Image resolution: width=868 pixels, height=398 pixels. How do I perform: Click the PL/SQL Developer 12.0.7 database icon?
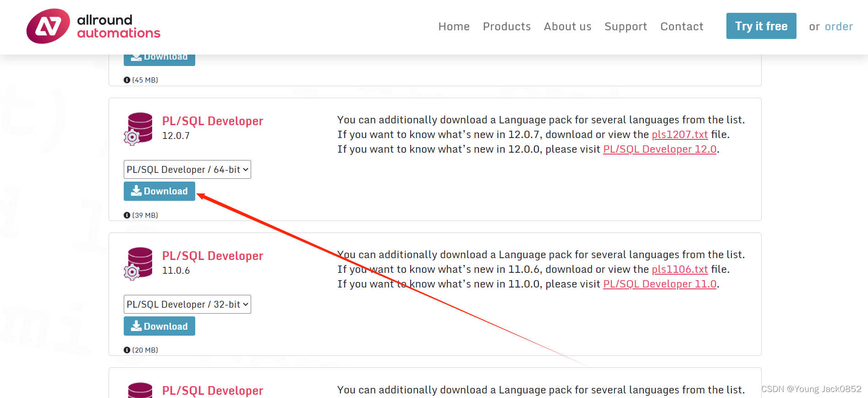138,129
